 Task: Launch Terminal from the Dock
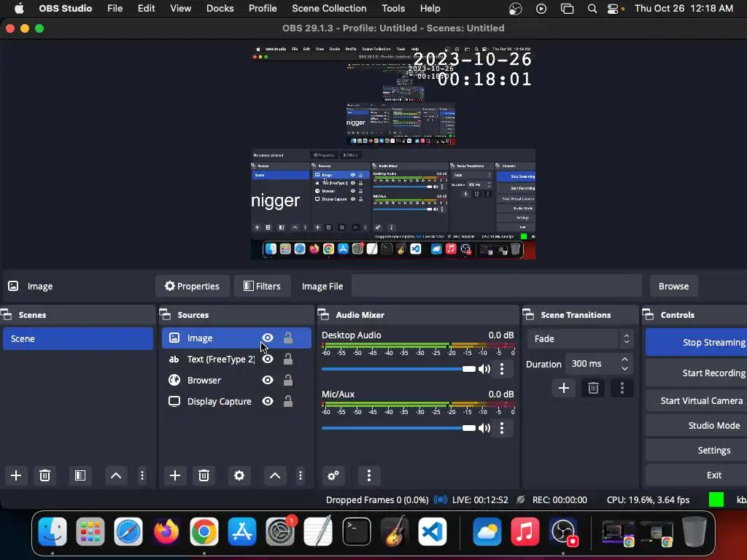(357, 532)
